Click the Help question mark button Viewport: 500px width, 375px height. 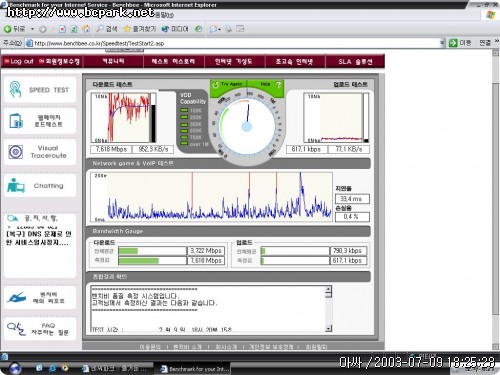pos(278,84)
